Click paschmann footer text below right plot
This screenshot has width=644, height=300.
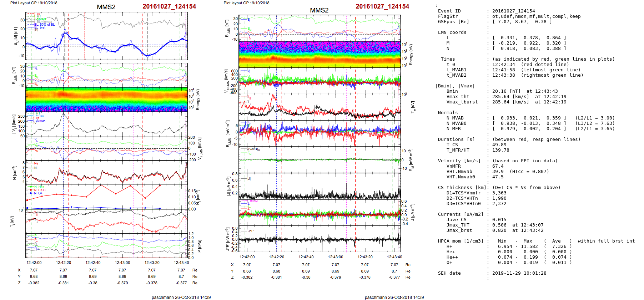pyautogui.click(x=394, y=297)
